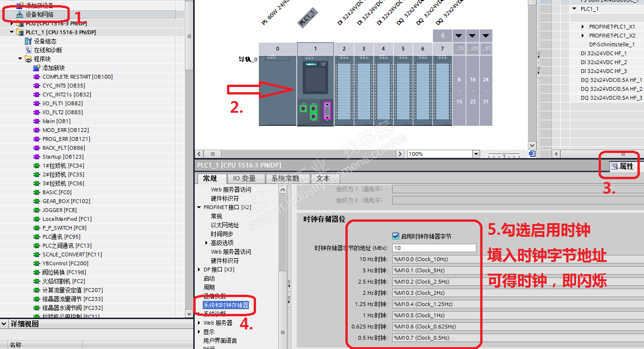
Task: Expand PROFINET-PLC1_X1 in device overview
Action: pos(583,27)
